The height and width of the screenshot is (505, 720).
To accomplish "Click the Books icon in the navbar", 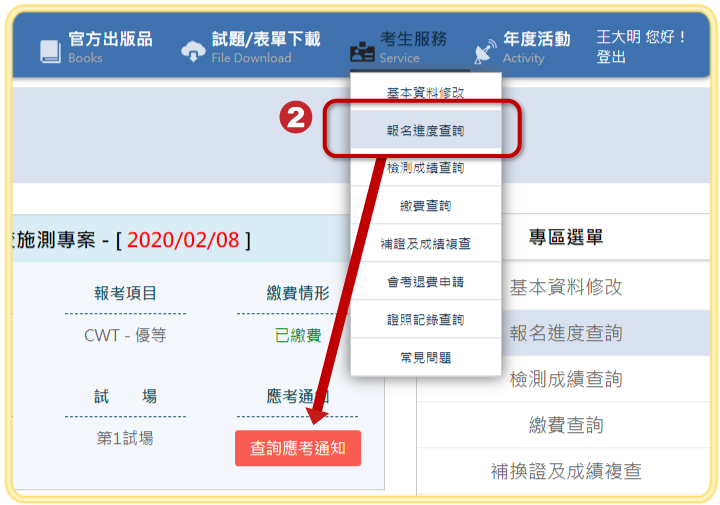I will [50, 51].
